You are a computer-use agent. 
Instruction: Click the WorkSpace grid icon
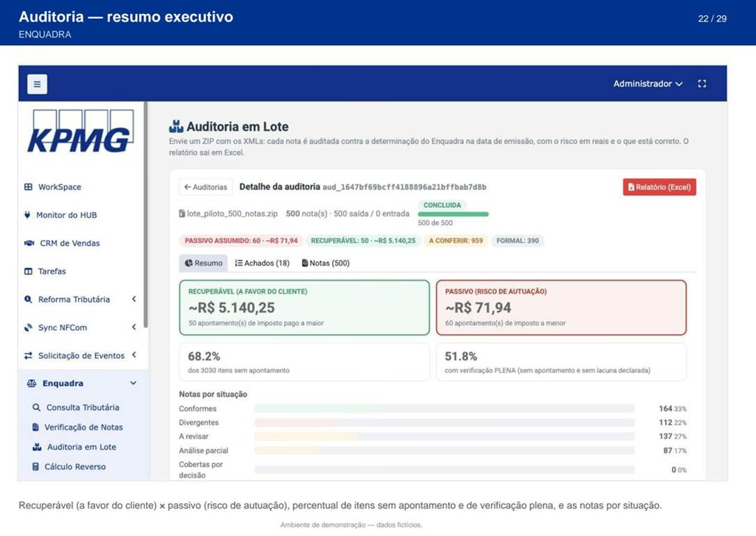click(x=29, y=187)
